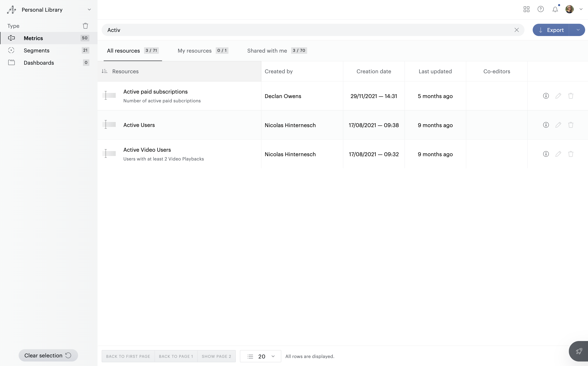
Task: Toggle the Resources column sort order
Action: click(104, 71)
